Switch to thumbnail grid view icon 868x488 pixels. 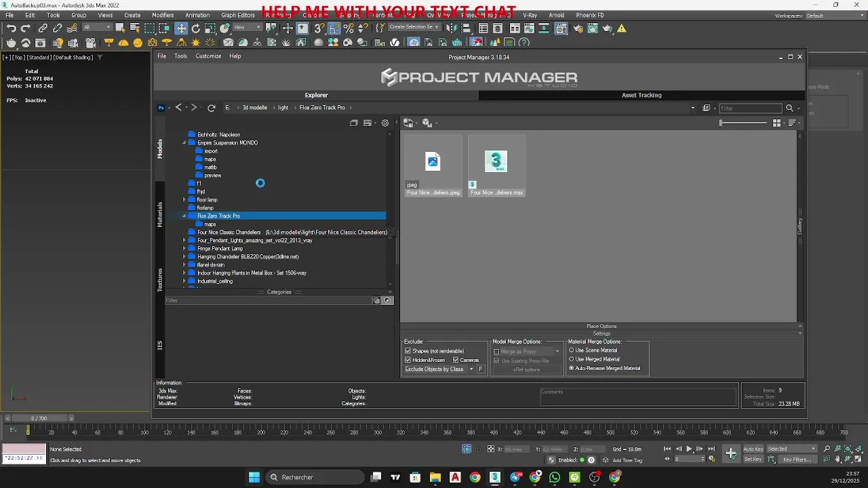777,123
